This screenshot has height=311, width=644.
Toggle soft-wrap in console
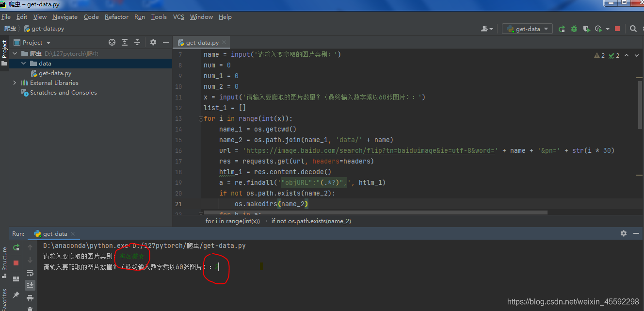coord(30,273)
